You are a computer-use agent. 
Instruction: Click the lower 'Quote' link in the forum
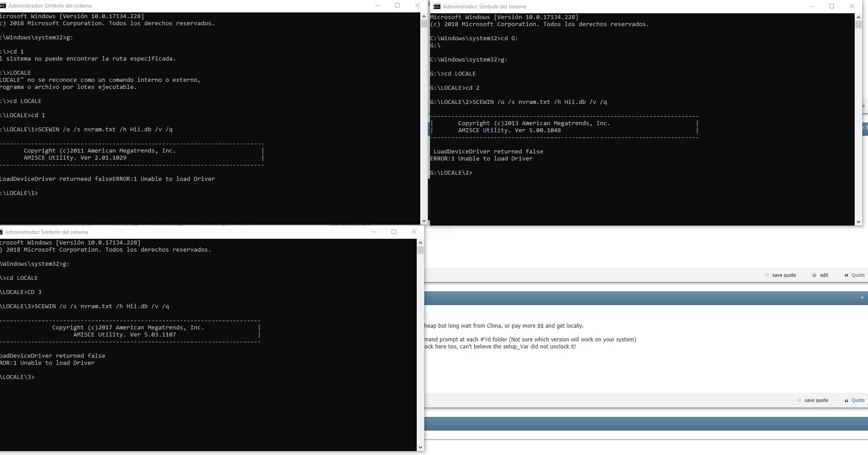pyautogui.click(x=858, y=400)
